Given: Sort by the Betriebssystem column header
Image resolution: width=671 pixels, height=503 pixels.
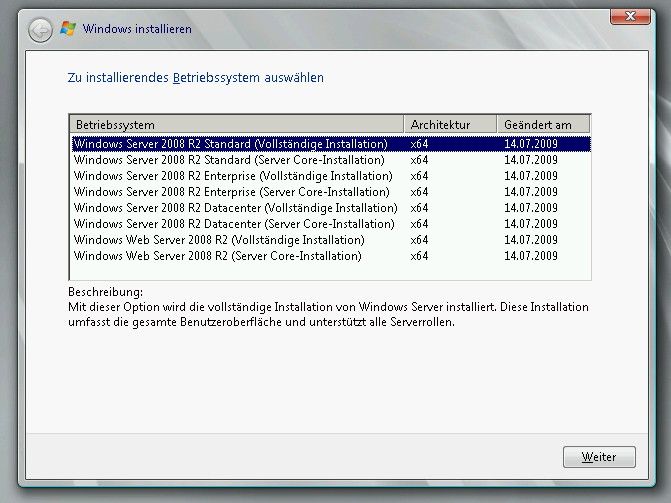Looking at the screenshot, I should 237,125.
